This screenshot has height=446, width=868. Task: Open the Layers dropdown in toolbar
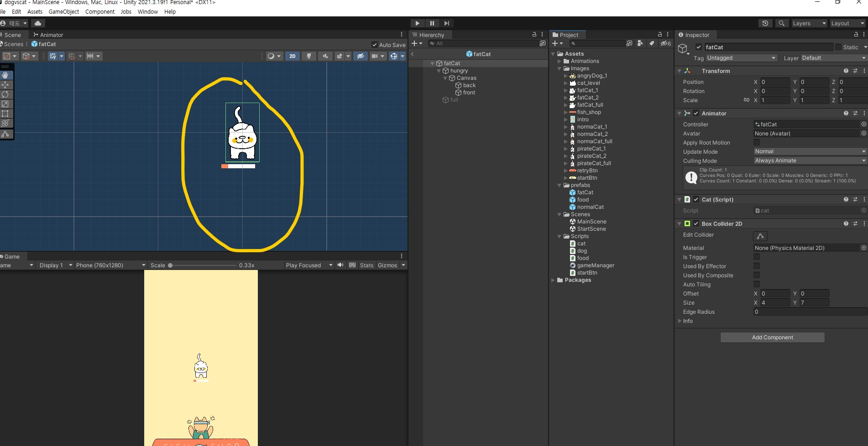click(809, 23)
